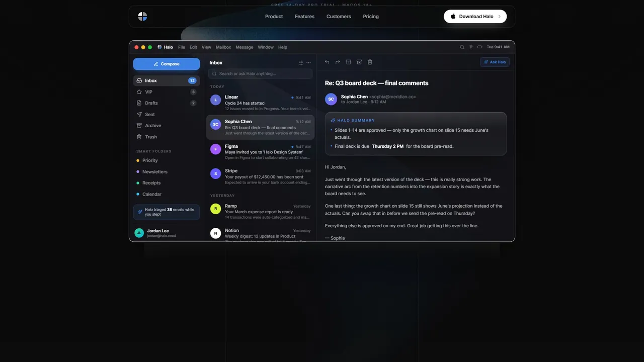This screenshot has height=362, width=644.
Task: Click the Thursday 2 PM deadline text
Action: tap(387, 146)
